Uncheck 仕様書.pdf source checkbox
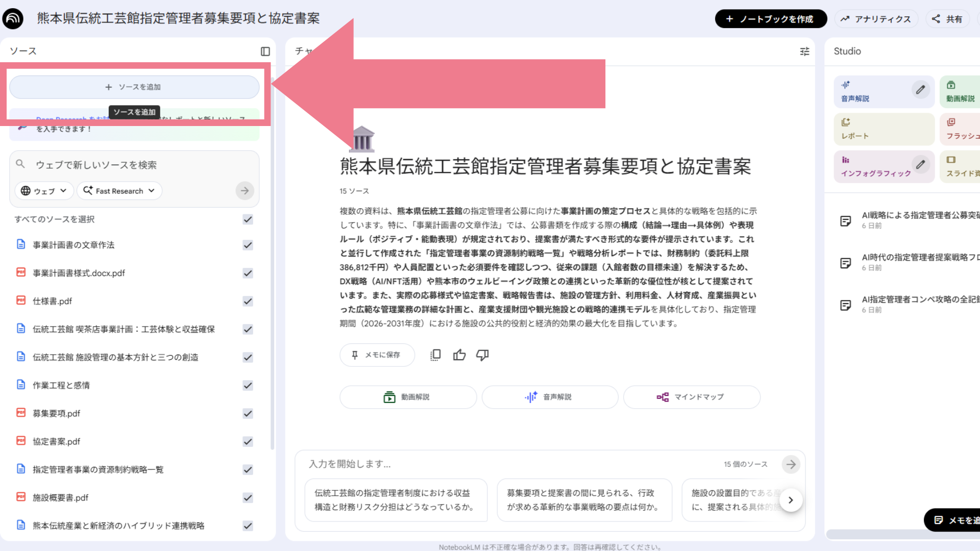 point(248,301)
